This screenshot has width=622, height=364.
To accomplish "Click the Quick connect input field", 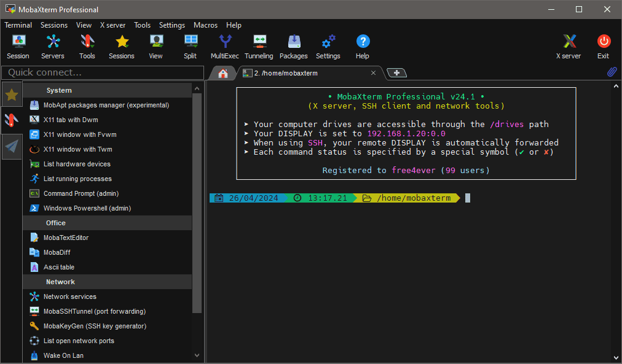I will 103,72.
